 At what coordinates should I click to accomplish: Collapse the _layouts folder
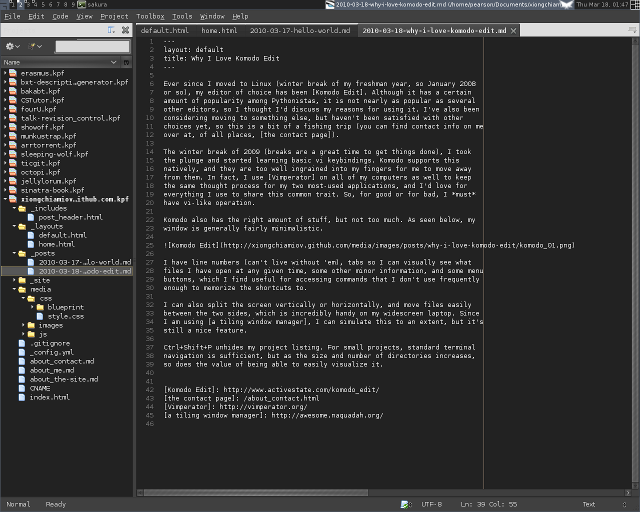(14, 226)
